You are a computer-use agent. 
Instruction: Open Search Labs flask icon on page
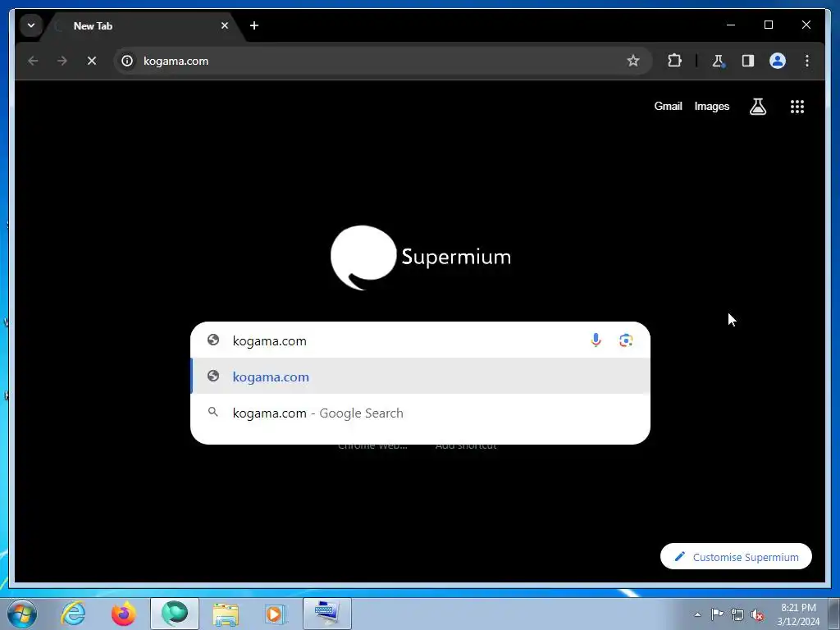point(757,107)
